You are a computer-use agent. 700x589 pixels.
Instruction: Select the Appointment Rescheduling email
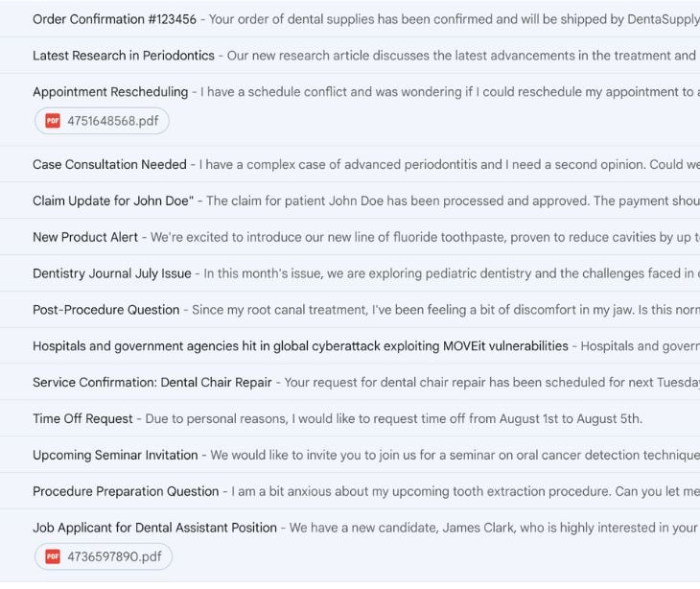(x=110, y=92)
